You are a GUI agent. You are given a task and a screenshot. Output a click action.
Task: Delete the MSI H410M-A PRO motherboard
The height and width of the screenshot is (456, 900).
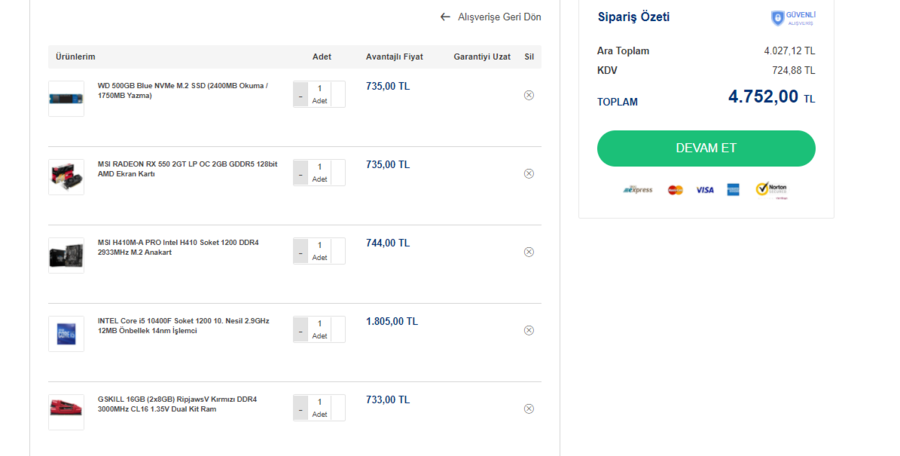529,252
